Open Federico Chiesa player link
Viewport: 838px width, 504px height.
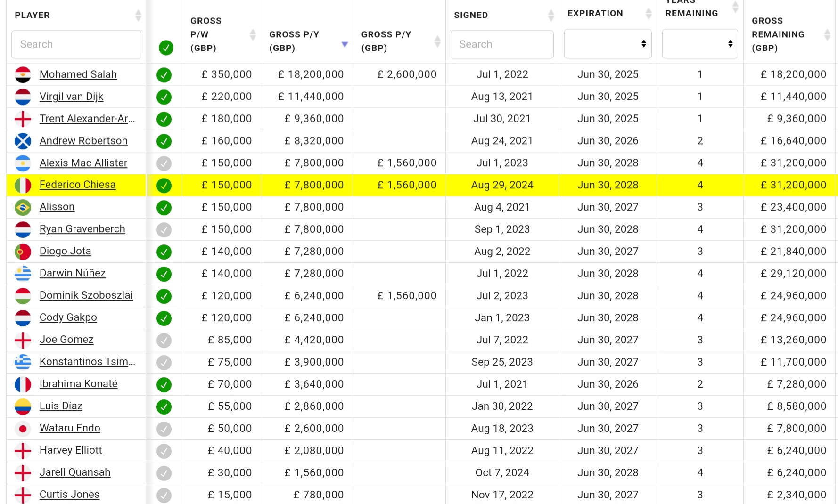coord(77,185)
